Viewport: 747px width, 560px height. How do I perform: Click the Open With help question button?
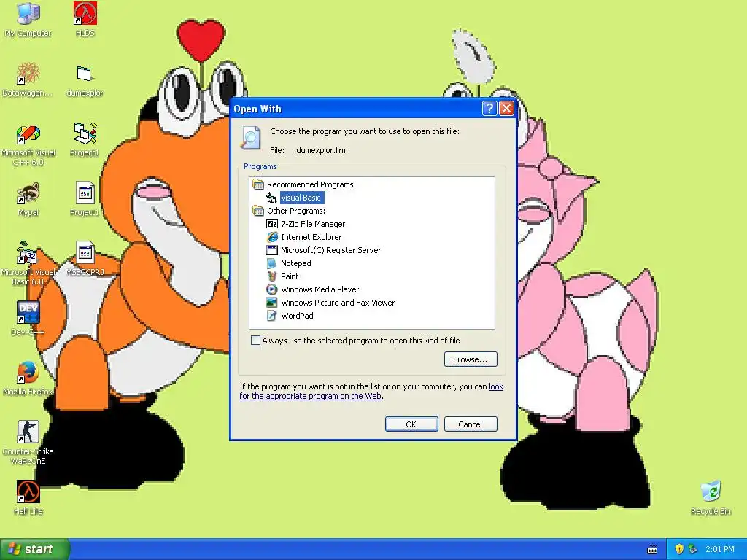489,109
